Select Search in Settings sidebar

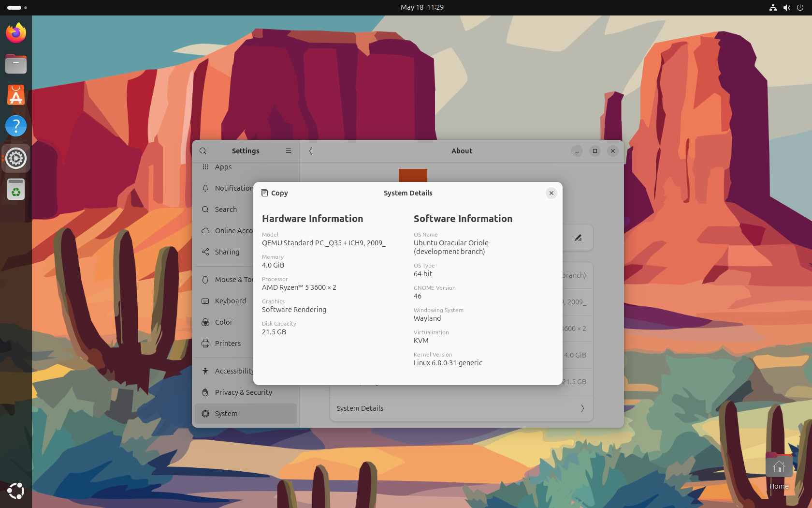coord(246,209)
